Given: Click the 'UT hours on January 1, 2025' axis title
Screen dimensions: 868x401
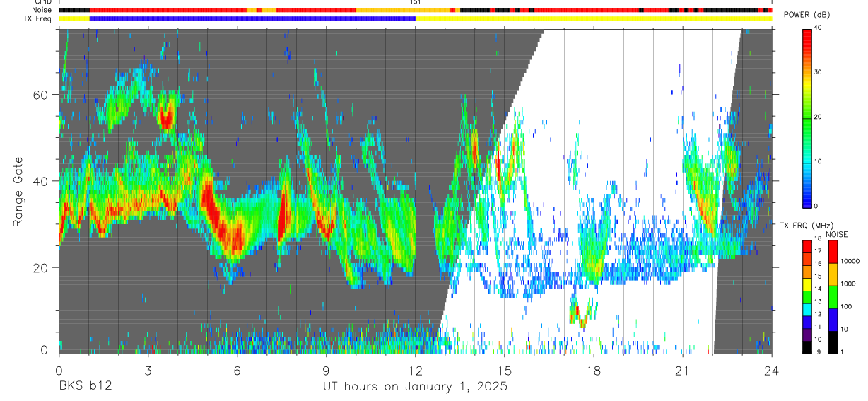Looking at the screenshot, I should coord(415,387).
